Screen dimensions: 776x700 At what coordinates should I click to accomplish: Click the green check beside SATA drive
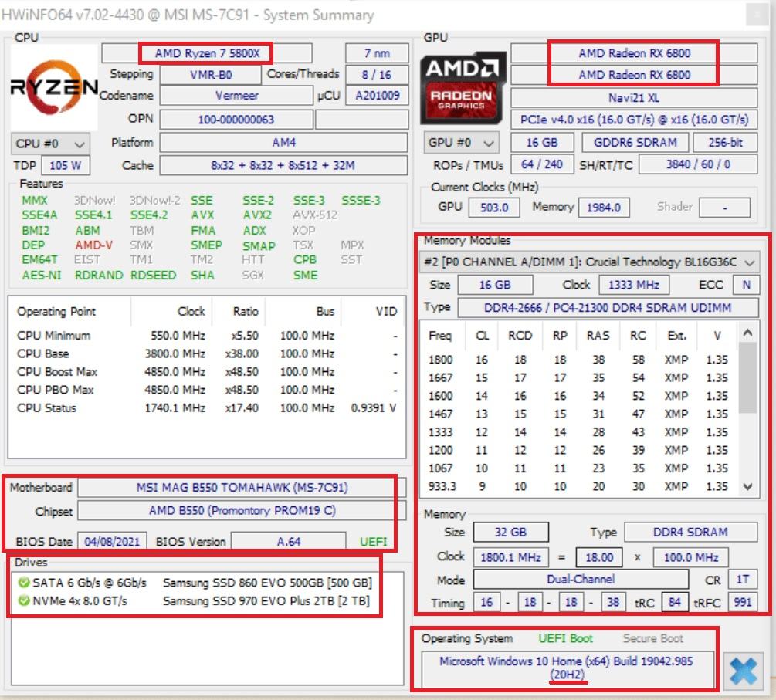coord(23,583)
